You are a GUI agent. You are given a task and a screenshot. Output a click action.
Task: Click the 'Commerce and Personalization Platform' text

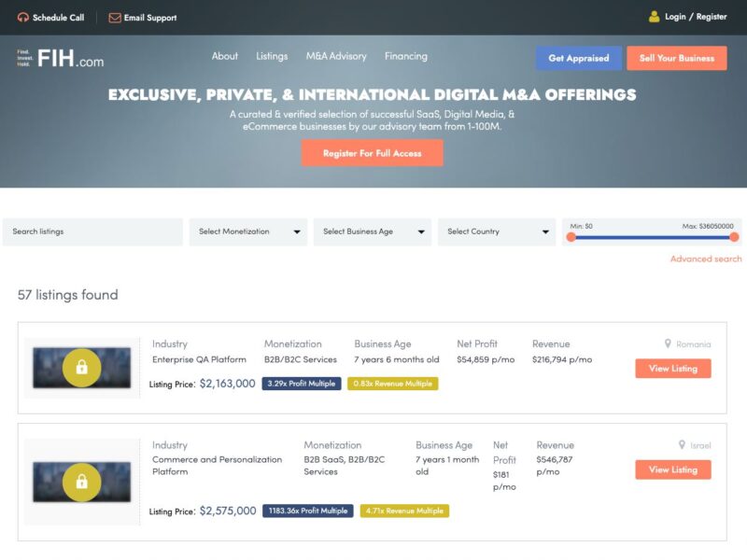(218, 466)
